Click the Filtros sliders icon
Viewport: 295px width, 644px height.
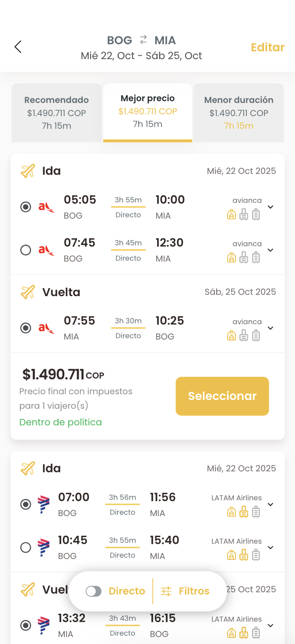click(166, 591)
